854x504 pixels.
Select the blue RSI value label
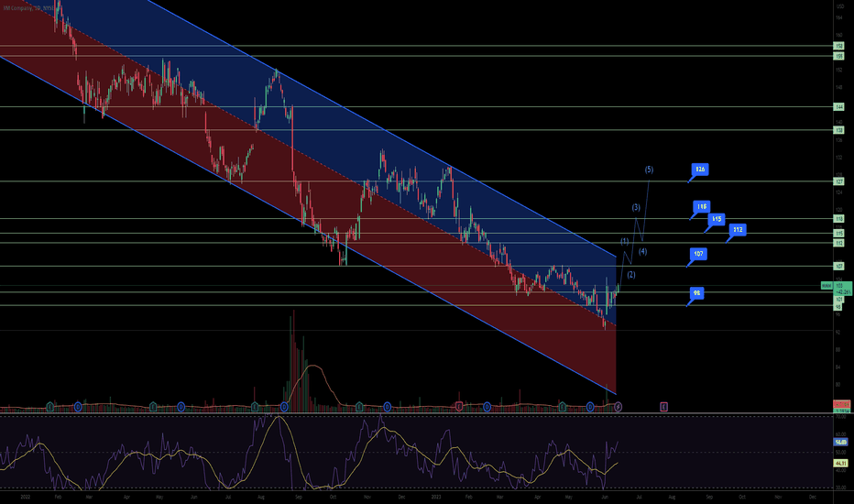(841, 442)
